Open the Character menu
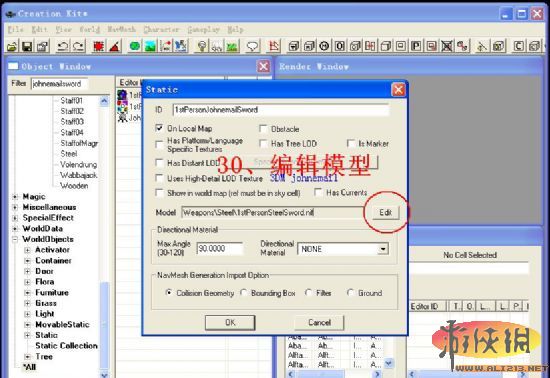The height and width of the screenshot is (378, 550). coord(161,29)
